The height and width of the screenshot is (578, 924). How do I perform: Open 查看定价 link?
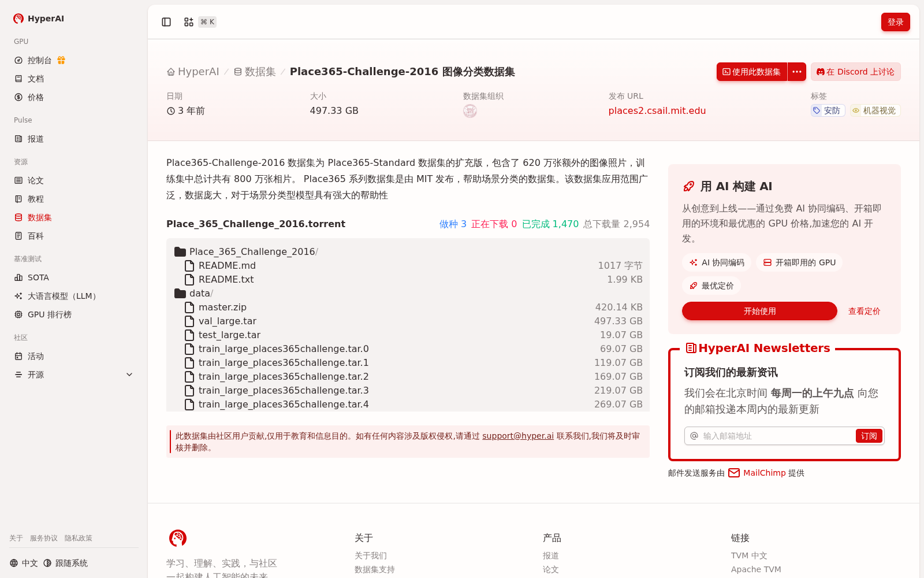[864, 311]
